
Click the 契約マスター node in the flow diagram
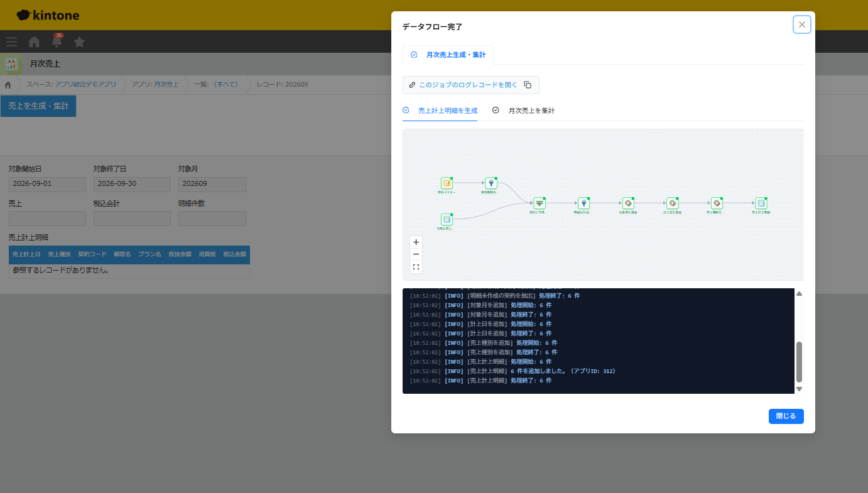pos(447,183)
